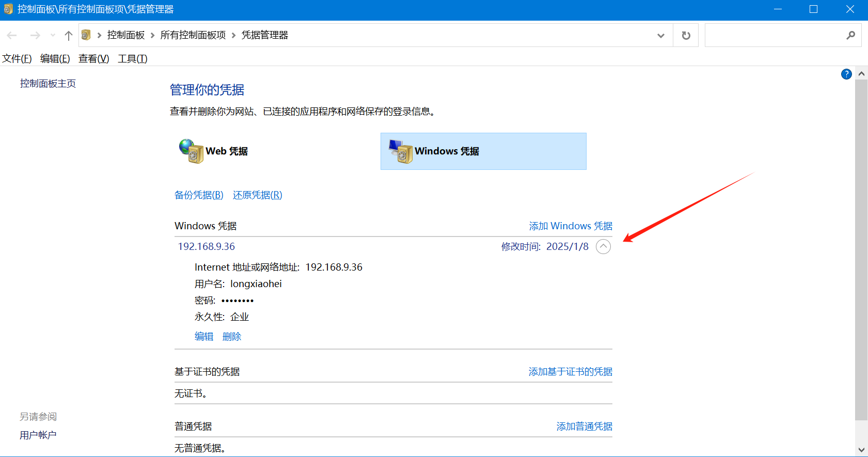This screenshot has height=457, width=868.
Task: Open 用户帐户 under 另请参阅
Action: tap(38, 435)
